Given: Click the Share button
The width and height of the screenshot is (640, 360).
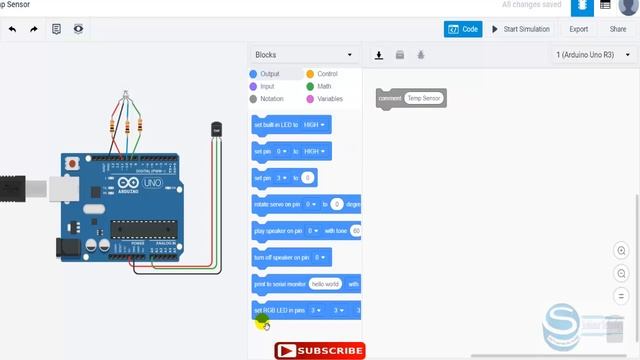Looking at the screenshot, I should (x=618, y=29).
